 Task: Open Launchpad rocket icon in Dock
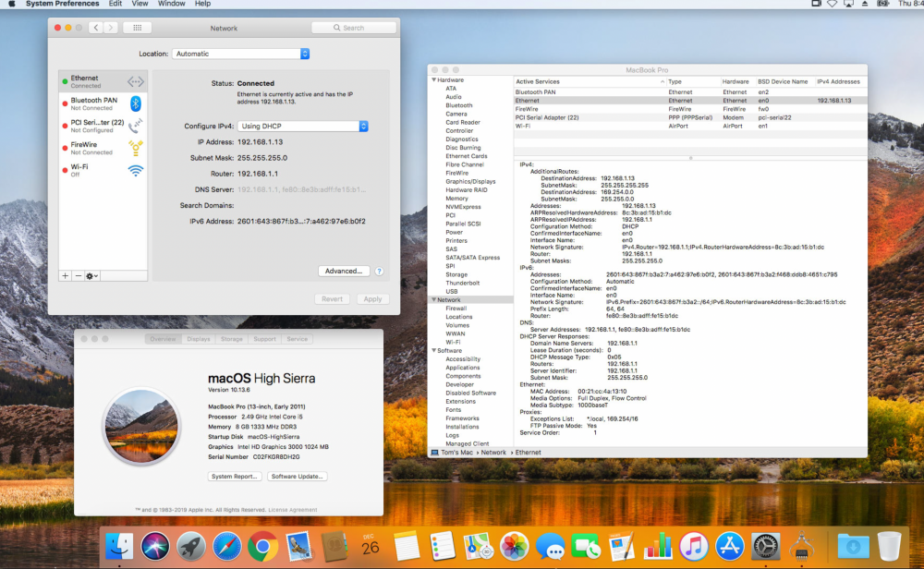[x=191, y=546]
